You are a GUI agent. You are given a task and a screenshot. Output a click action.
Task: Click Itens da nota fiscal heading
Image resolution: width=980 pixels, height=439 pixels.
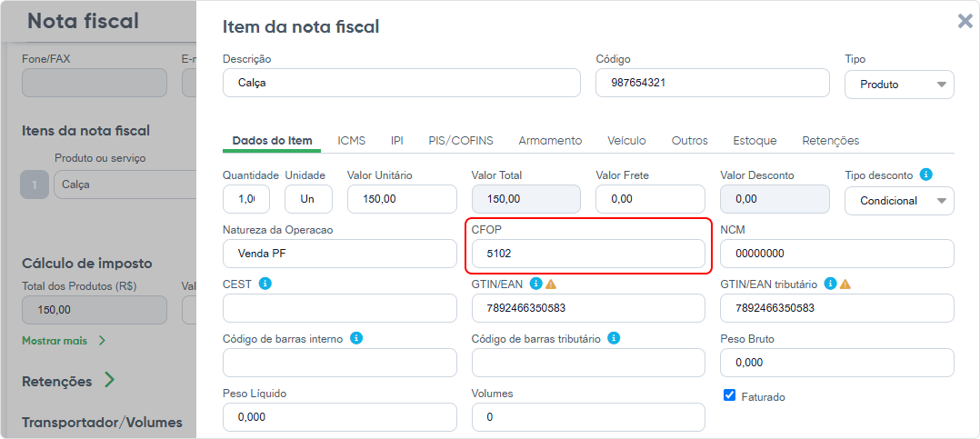click(85, 131)
